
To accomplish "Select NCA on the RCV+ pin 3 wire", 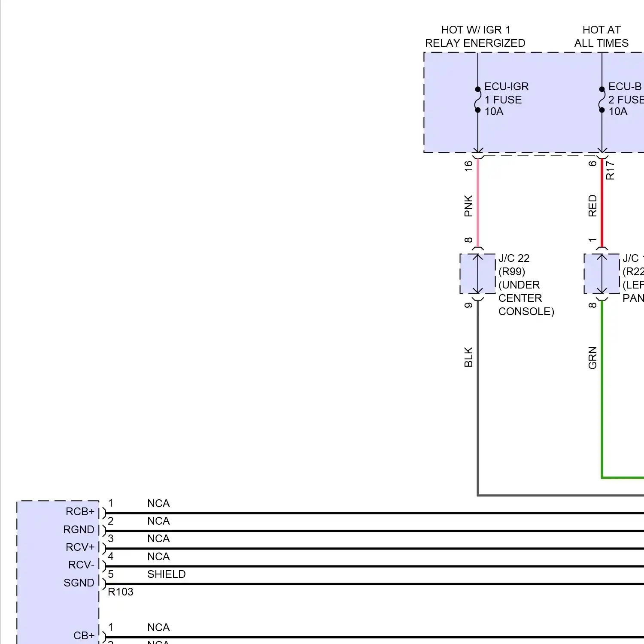I will point(158,539).
